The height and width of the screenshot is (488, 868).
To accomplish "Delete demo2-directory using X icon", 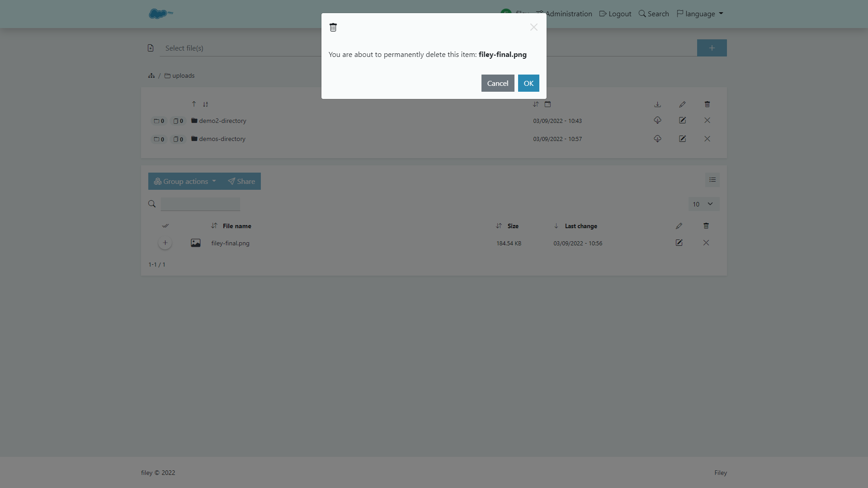I will pyautogui.click(x=707, y=120).
